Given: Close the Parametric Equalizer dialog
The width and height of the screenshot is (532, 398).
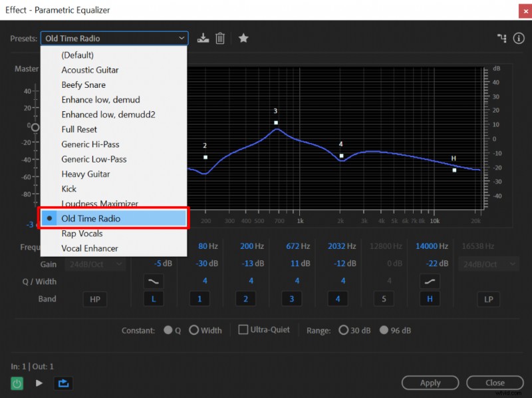Looking at the screenshot, I should (x=495, y=383).
